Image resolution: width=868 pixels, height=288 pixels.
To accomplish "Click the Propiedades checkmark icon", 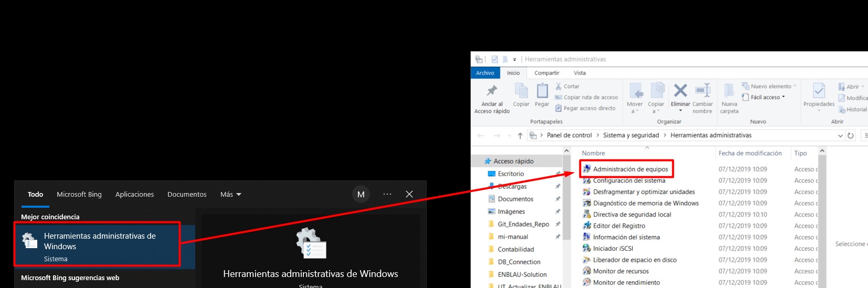I will click(x=819, y=91).
